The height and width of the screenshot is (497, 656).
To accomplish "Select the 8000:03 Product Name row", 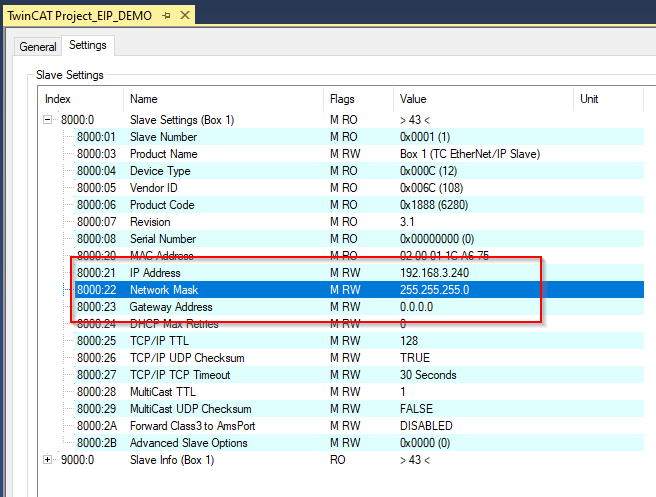I will click(360, 154).
